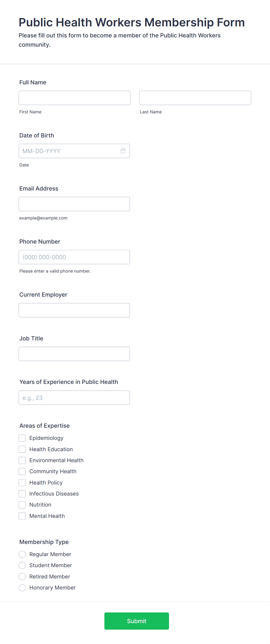This screenshot has width=270, height=644.
Task: Tick the Health Education option
Action: tap(22, 449)
